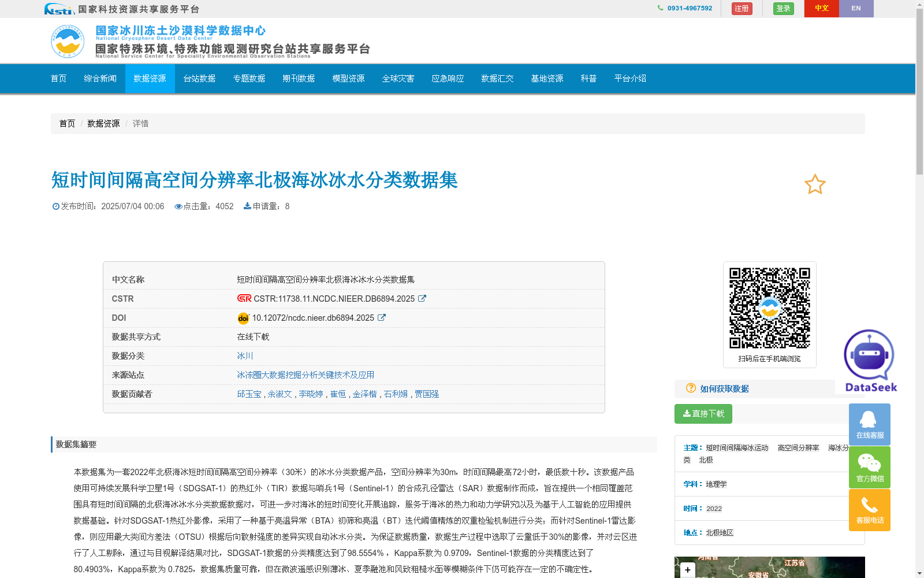The image size is (924, 578).
Task: Open the 冰川 data category link
Action: pyautogui.click(x=245, y=356)
